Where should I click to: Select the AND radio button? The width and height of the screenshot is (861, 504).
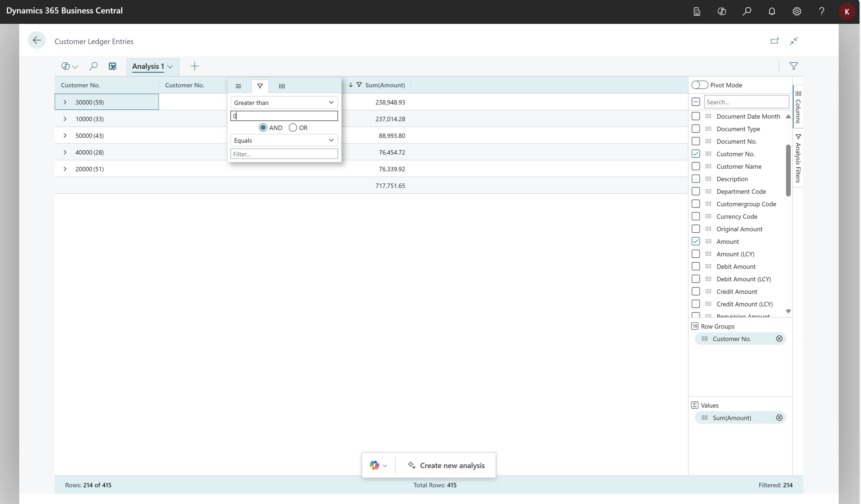point(263,127)
